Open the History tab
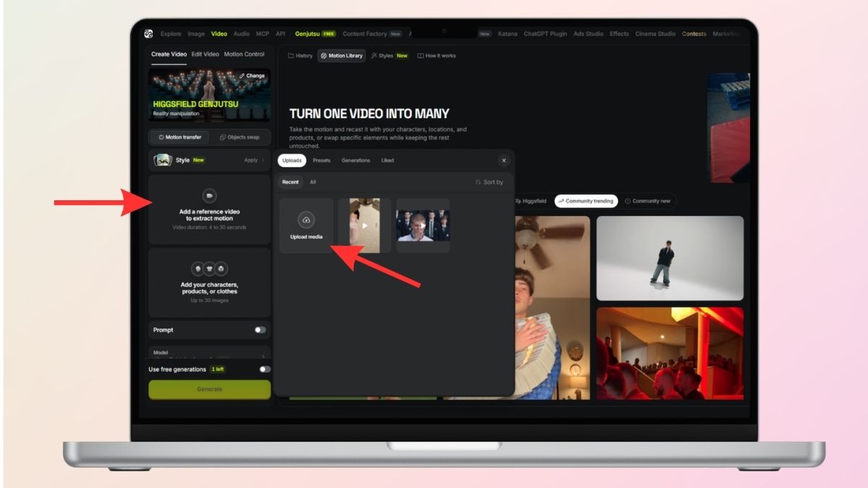This screenshot has width=868, height=488. click(300, 56)
